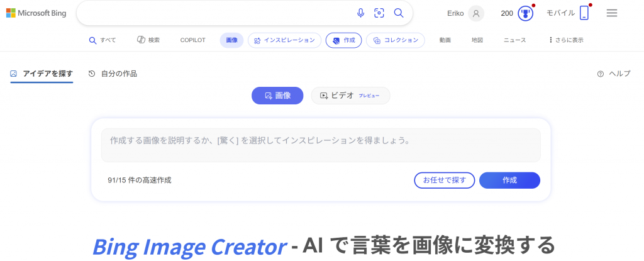Open the COPILOT tab
Screen dimensions: 644x261
192,40
